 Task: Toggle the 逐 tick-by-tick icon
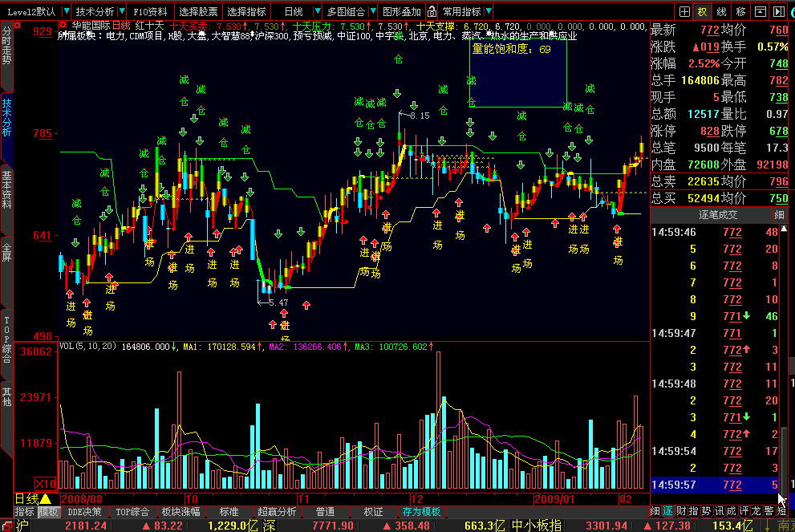(x=667, y=511)
